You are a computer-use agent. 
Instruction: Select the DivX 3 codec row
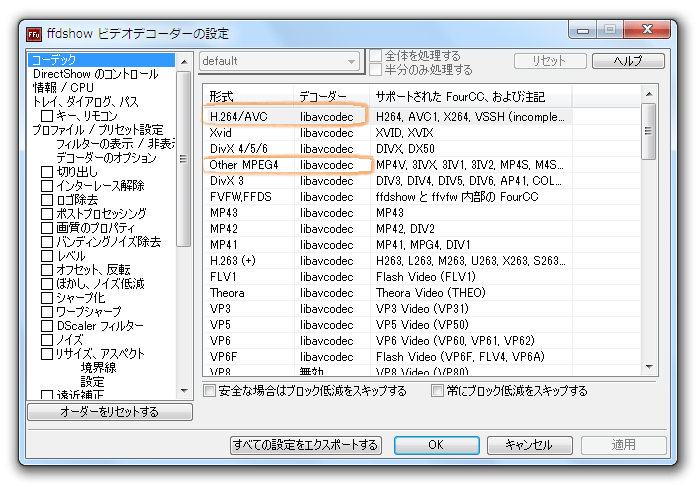(387, 181)
